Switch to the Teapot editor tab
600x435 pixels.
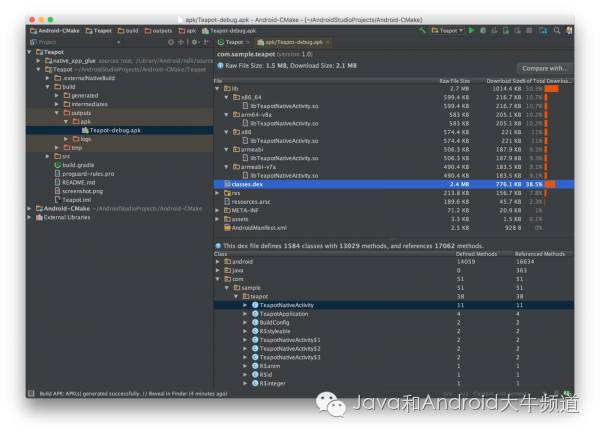pos(233,42)
